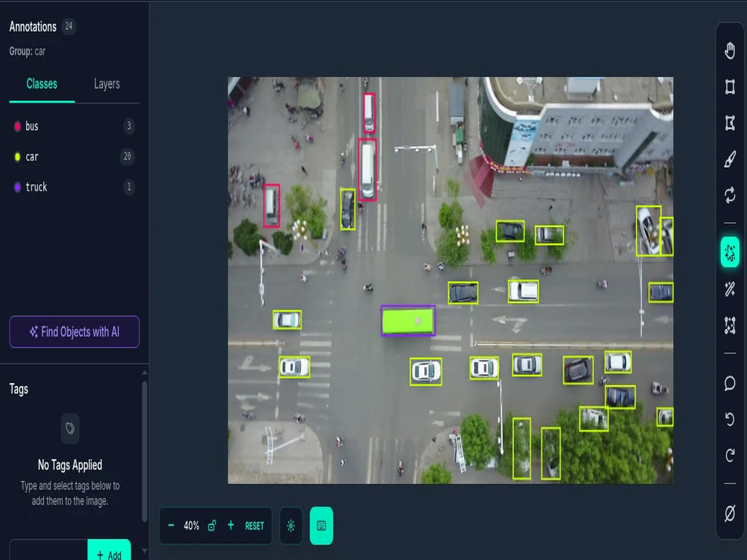Click the bus count badge 3
747x560 pixels.
128,126
